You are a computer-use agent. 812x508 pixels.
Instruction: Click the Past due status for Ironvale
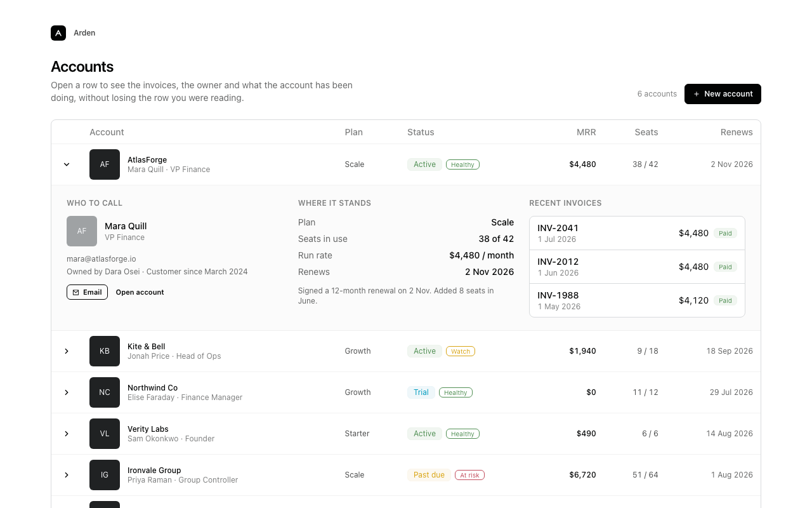pyautogui.click(x=429, y=475)
